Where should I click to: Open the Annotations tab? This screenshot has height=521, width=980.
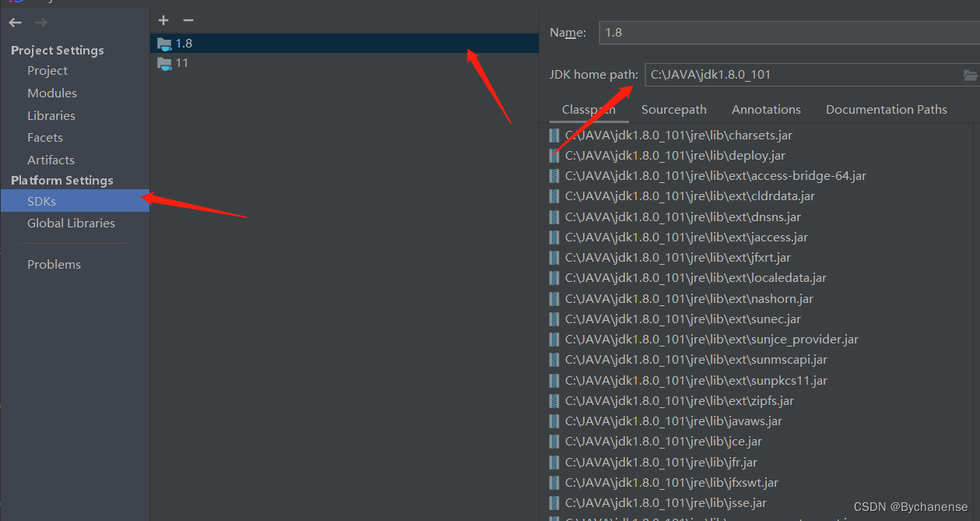click(766, 109)
